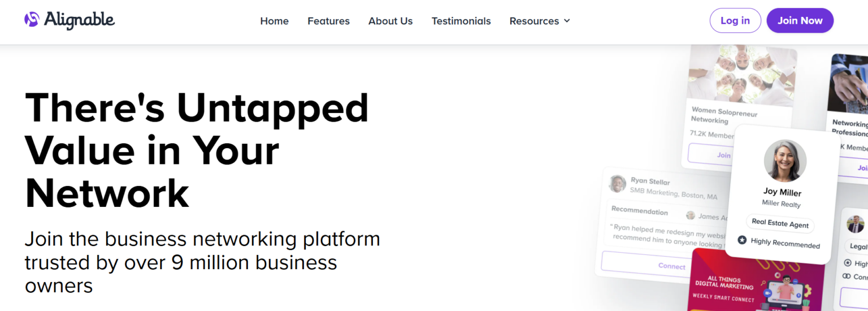Click Ryan Stellar's avatar
Image resolution: width=868 pixels, height=311 pixels.
618,183
